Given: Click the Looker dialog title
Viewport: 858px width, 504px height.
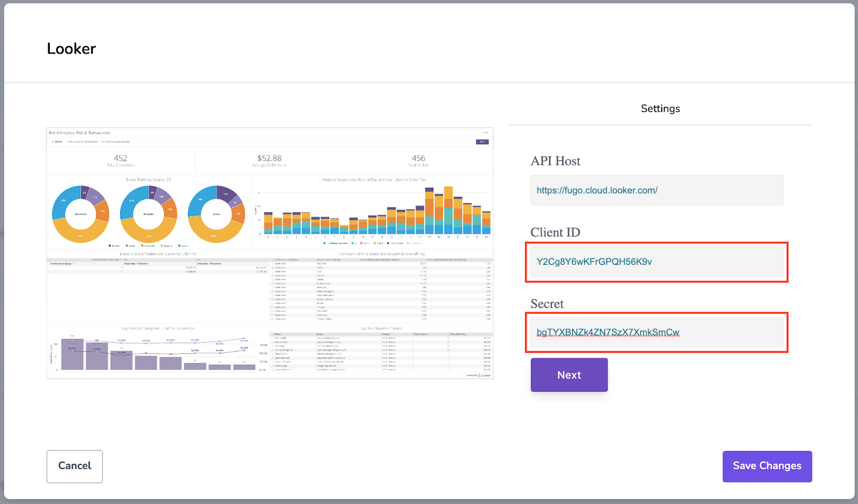Looking at the screenshot, I should tap(71, 49).
